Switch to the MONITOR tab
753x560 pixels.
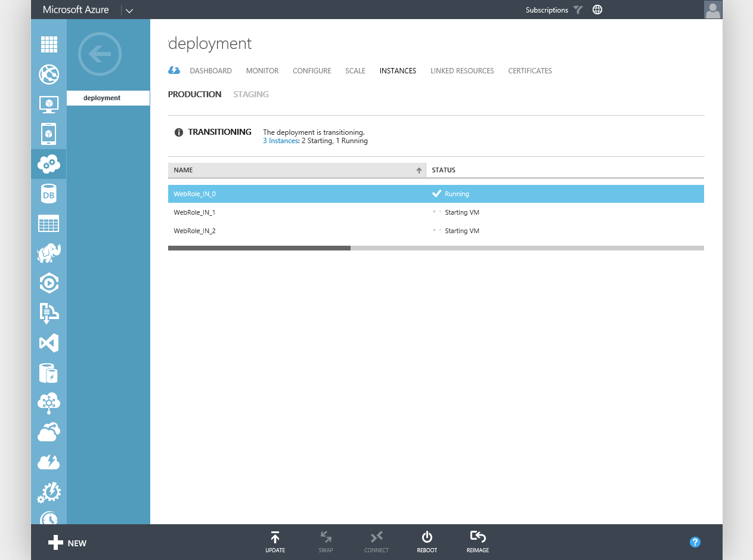[x=262, y=70]
